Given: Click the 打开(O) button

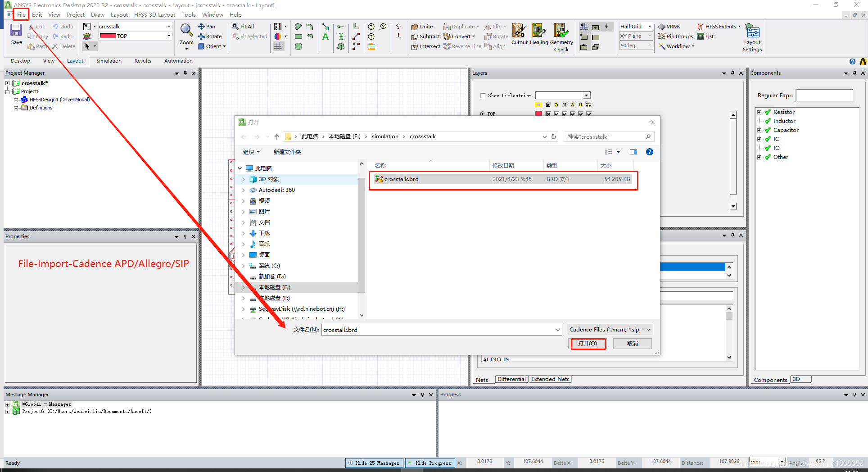Looking at the screenshot, I should click(x=588, y=344).
